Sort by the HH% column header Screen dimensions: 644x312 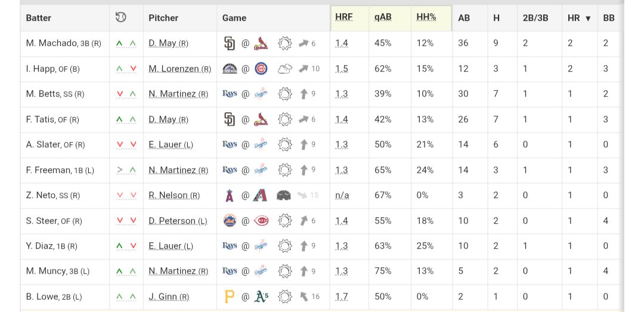[x=426, y=17]
